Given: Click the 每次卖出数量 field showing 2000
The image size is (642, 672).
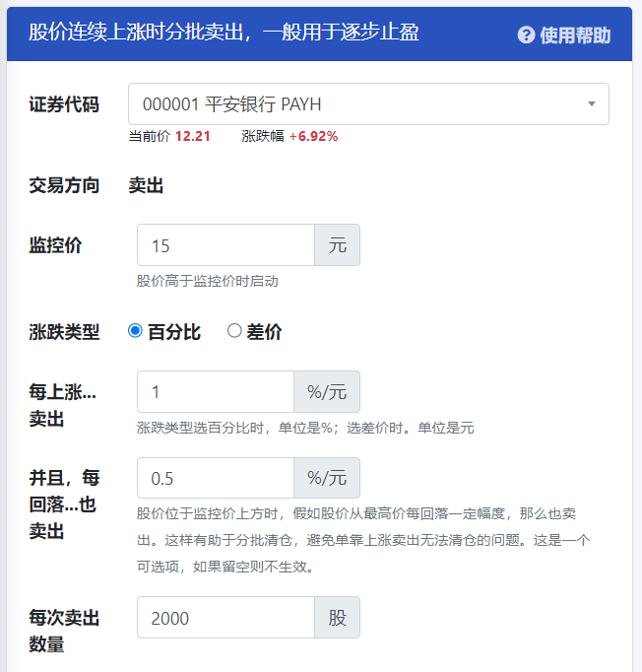Looking at the screenshot, I should [225, 618].
